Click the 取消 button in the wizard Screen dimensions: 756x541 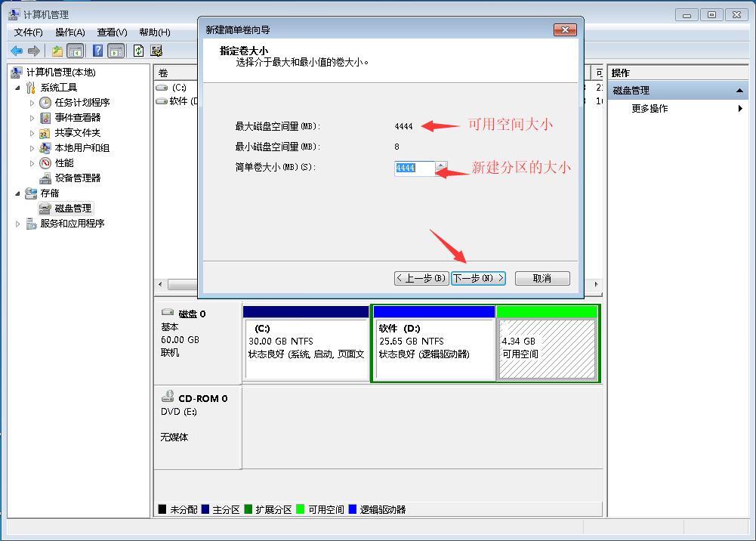pyautogui.click(x=544, y=278)
